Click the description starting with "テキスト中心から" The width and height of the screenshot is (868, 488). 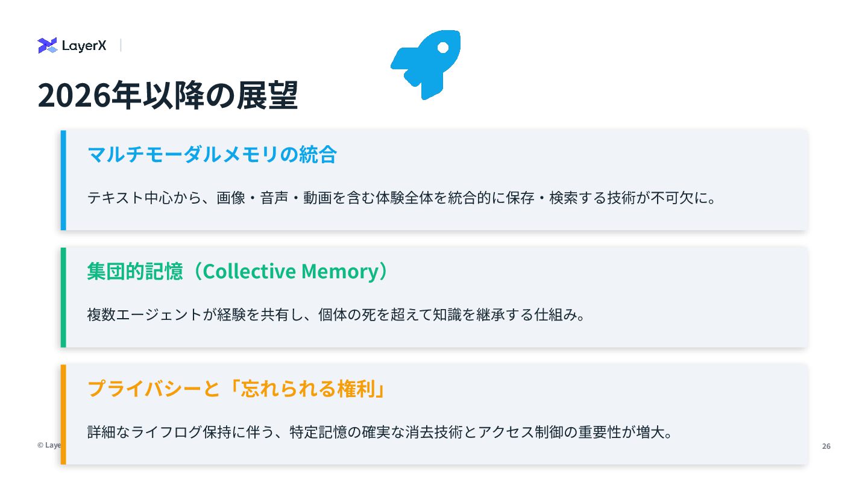(401, 198)
